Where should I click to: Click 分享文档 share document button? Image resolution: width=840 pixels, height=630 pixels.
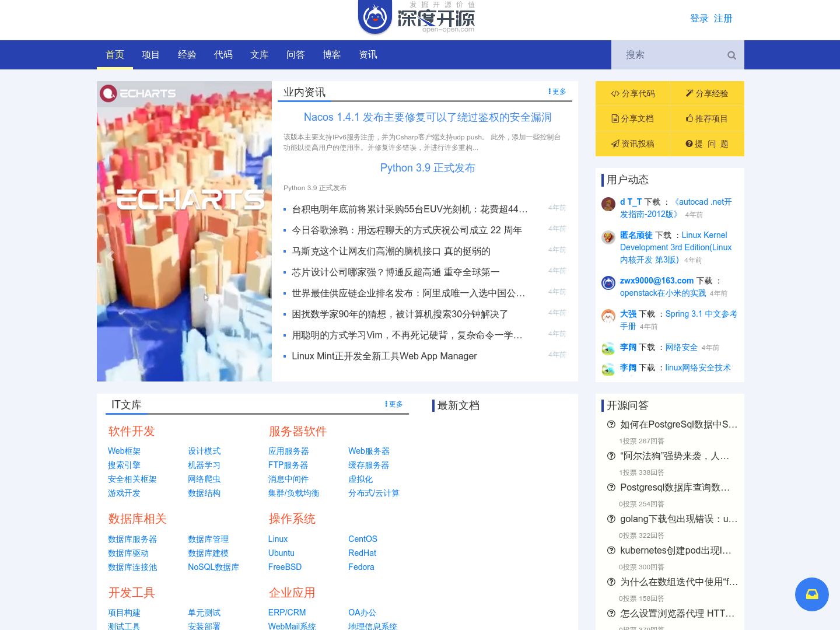633,118
